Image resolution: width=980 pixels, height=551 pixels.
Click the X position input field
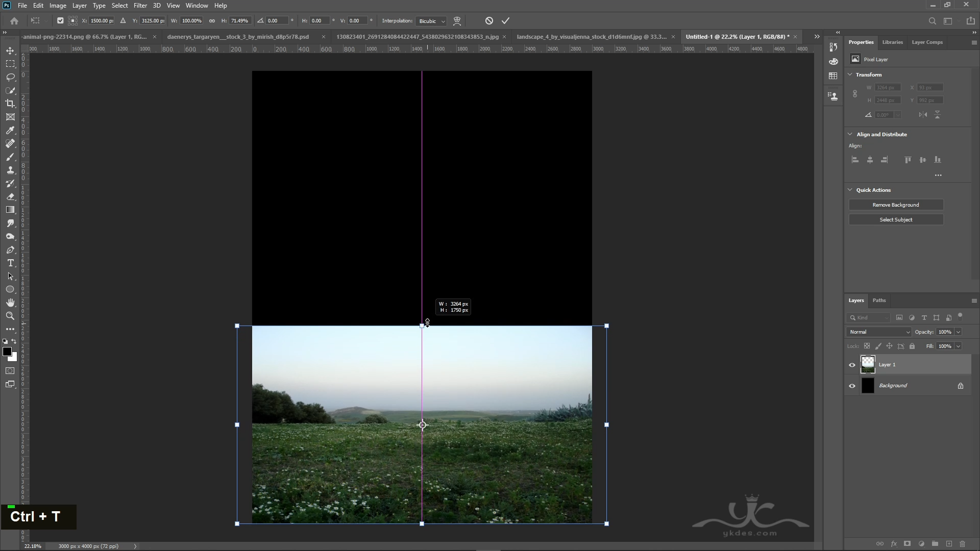[102, 21]
